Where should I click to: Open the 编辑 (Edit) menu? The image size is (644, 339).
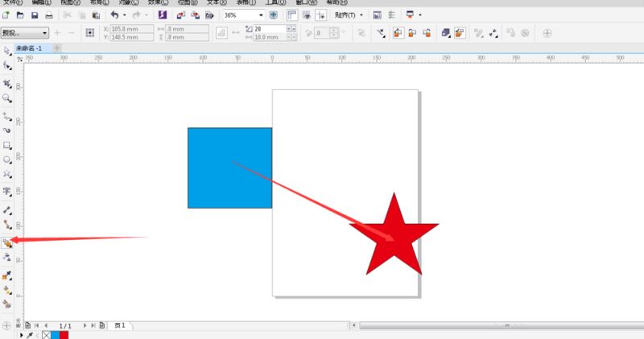[x=42, y=2]
